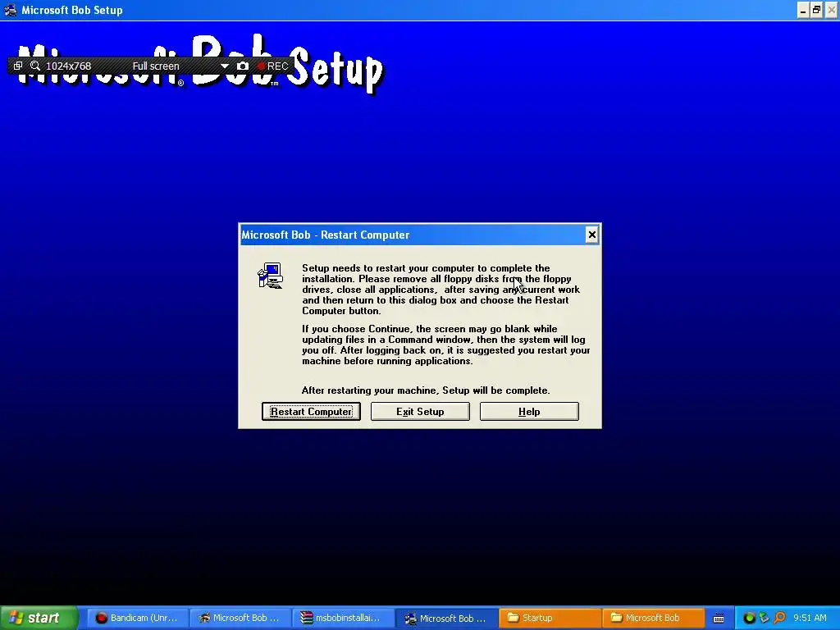840x630 pixels.
Task: Click the Restart Computer button
Action: [x=311, y=412]
